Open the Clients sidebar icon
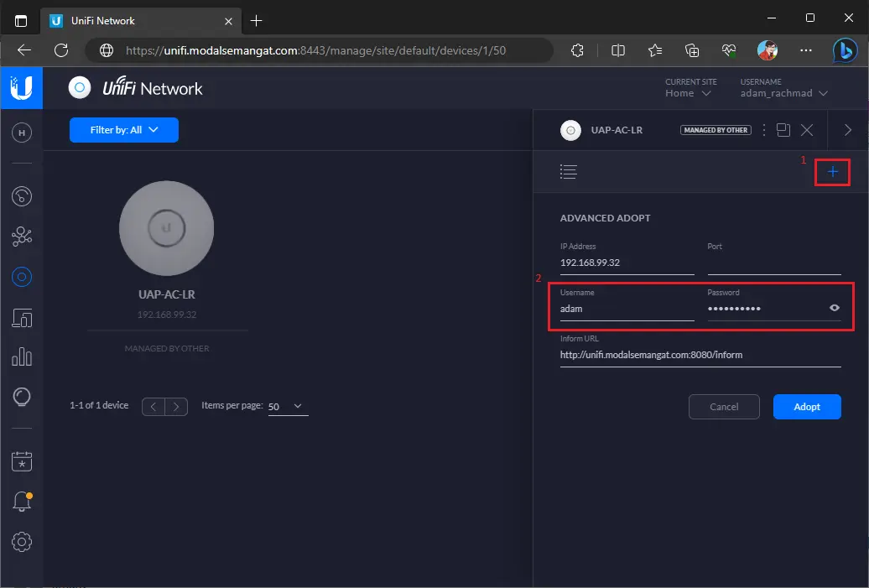 point(22,318)
